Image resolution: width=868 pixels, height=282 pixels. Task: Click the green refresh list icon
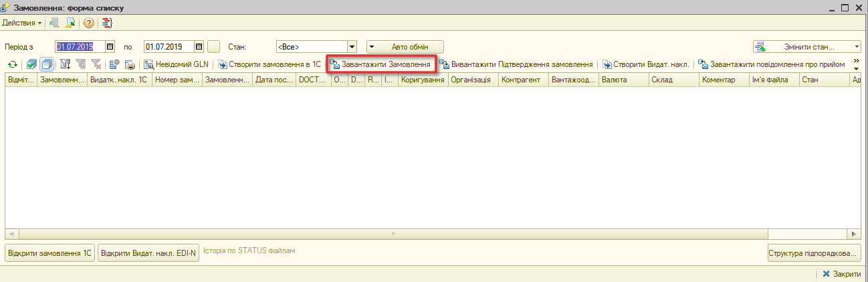point(12,65)
